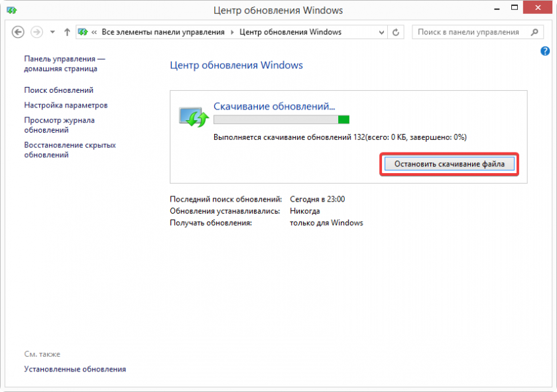
Task: Click the Control Panel icon in the address bar
Action: pyautogui.click(x=84, y=32)
